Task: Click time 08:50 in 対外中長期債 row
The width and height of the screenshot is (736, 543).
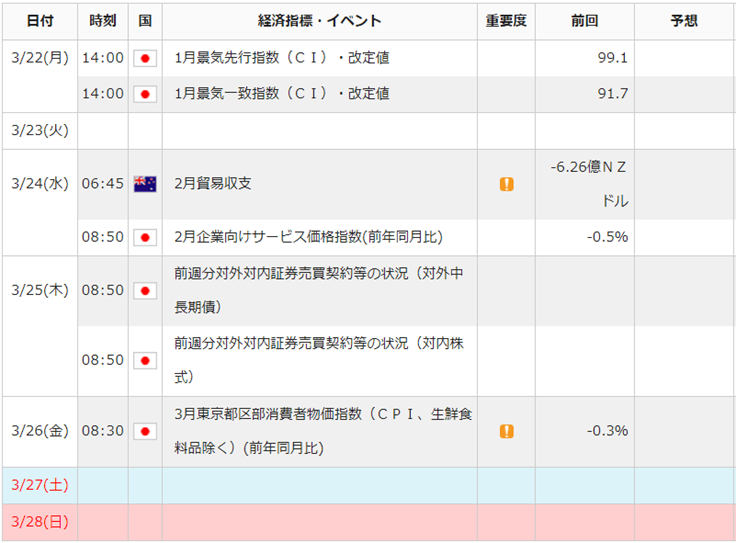Action: coord(103,291)
